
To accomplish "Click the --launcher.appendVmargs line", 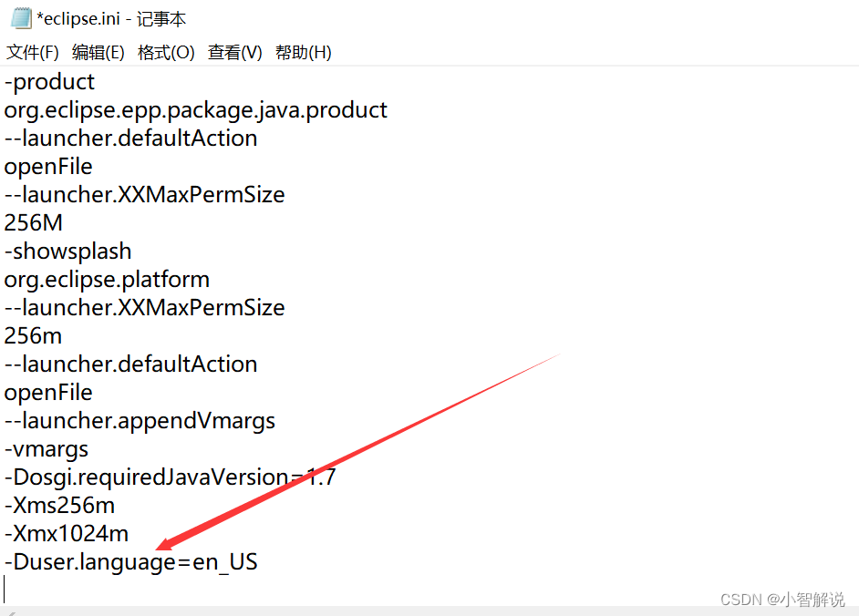I will tap(140, 421).
